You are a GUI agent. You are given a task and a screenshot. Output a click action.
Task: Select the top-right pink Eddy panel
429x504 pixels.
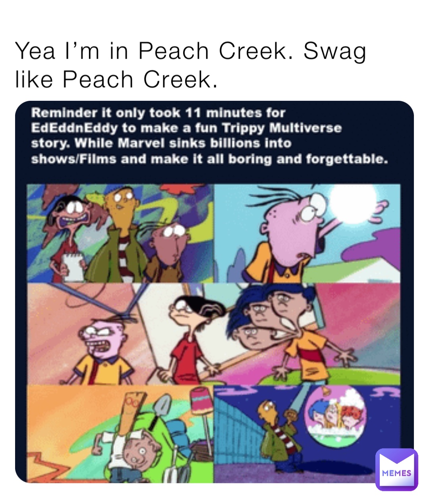click(x=307, y=233)
